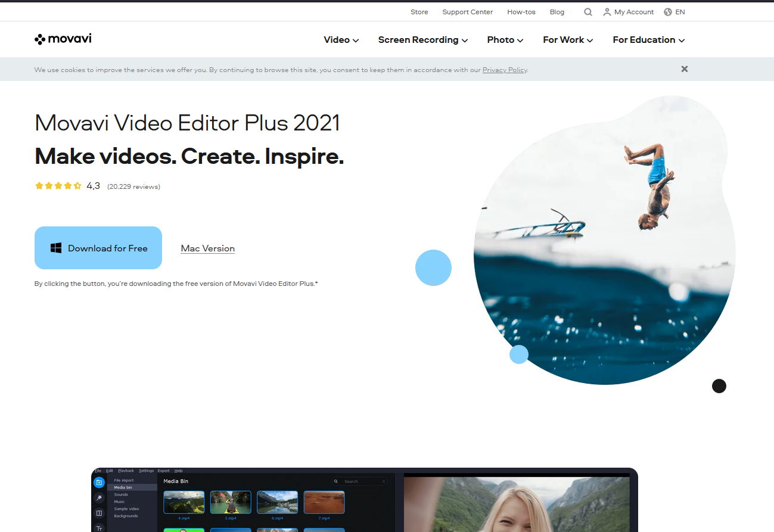Open the Help menu in editor
Image resolution: width=774 pixels, height=532 pixels.
tap(179, 471)
